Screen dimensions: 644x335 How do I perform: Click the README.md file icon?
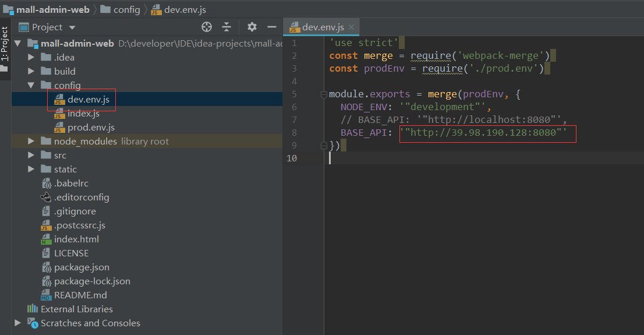click(x=47, y=295)
